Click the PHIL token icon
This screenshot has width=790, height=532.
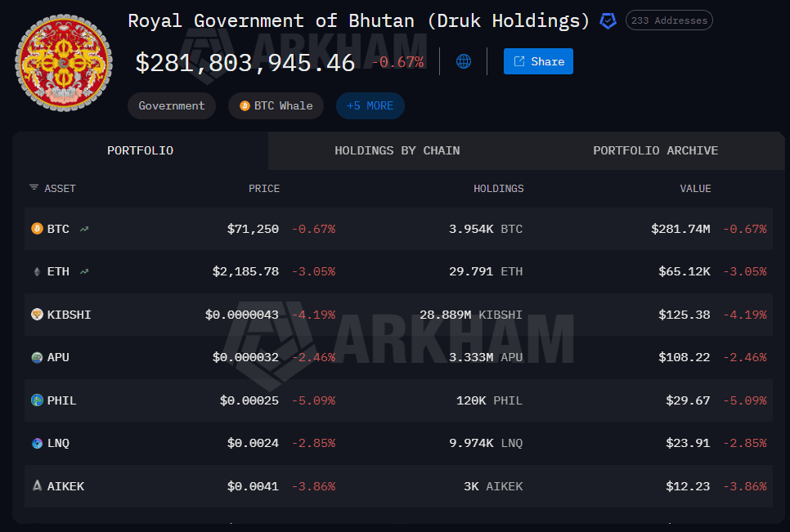pos(37,400)
